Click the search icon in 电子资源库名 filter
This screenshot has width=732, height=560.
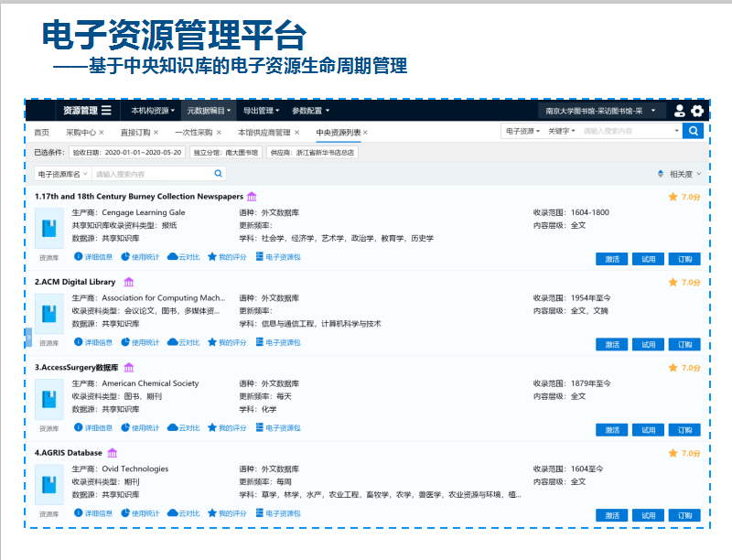pyautogui.click(x=218, y=174)
